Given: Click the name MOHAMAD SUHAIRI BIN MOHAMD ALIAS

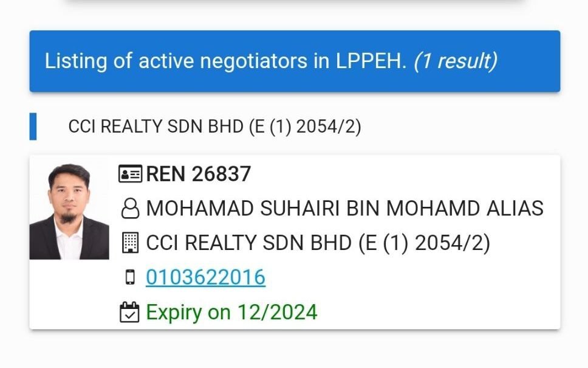Looking at the screenshot, I should [344, 209].
